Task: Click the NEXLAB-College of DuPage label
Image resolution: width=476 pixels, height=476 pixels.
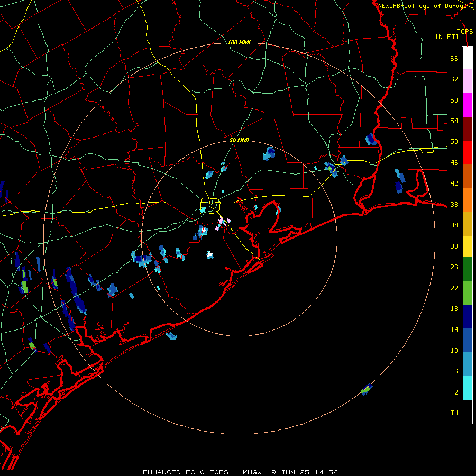Action: (423, 6)
